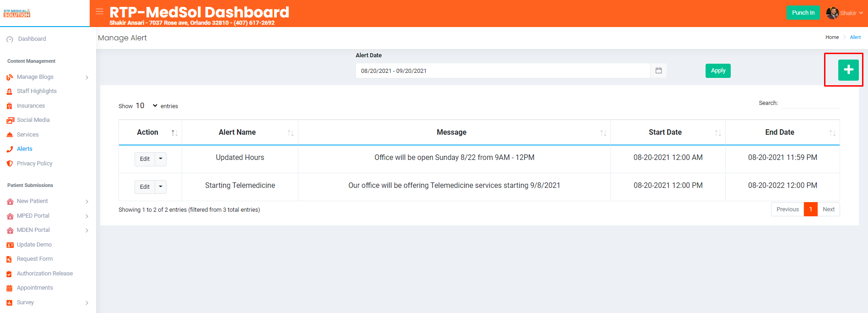
Task: Open Edit dropdown caret for Updated Hours
Action: click(x=161, y=159)
